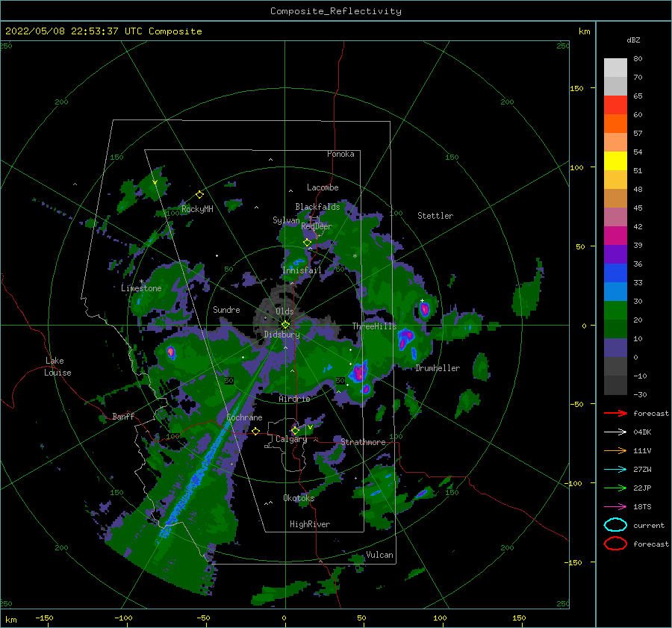Select the purple 36–39 dBZ swatch
Viewport: 672px width, 628px height.
[615, 254]
